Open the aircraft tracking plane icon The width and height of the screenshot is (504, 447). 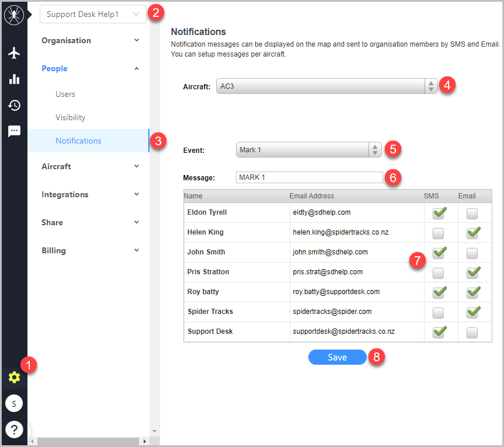pos(14,53)
